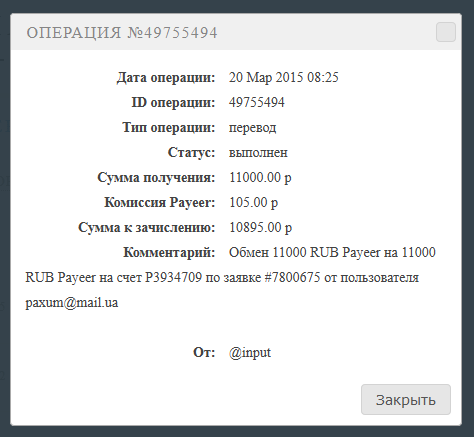Click the Комментарий label
Viewport: 474px width, 437px height.
point(169,252)
